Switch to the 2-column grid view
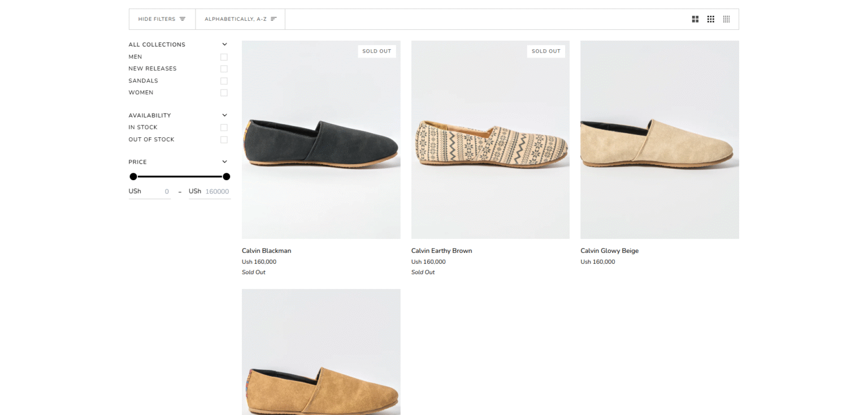The image size is (868, 415). pos(695,19)
